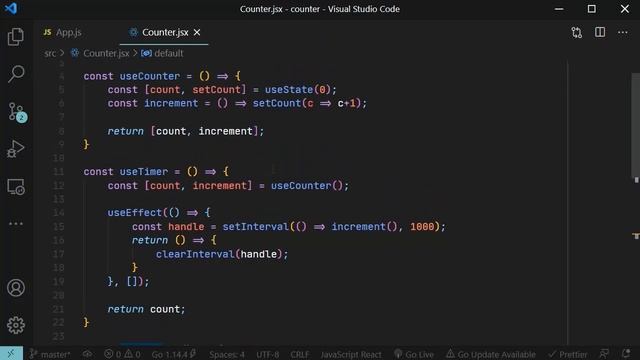This screenshot has width=640, height=360.
Task: Click master branch in status bar
Action: 50,354
